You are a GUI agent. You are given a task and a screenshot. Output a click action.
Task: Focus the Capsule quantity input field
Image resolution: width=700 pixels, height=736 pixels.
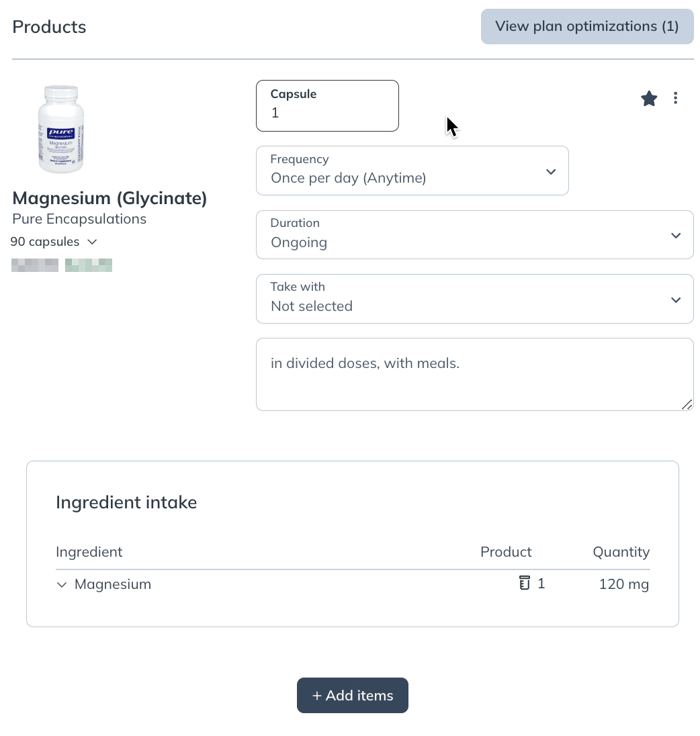pos(327,105)
